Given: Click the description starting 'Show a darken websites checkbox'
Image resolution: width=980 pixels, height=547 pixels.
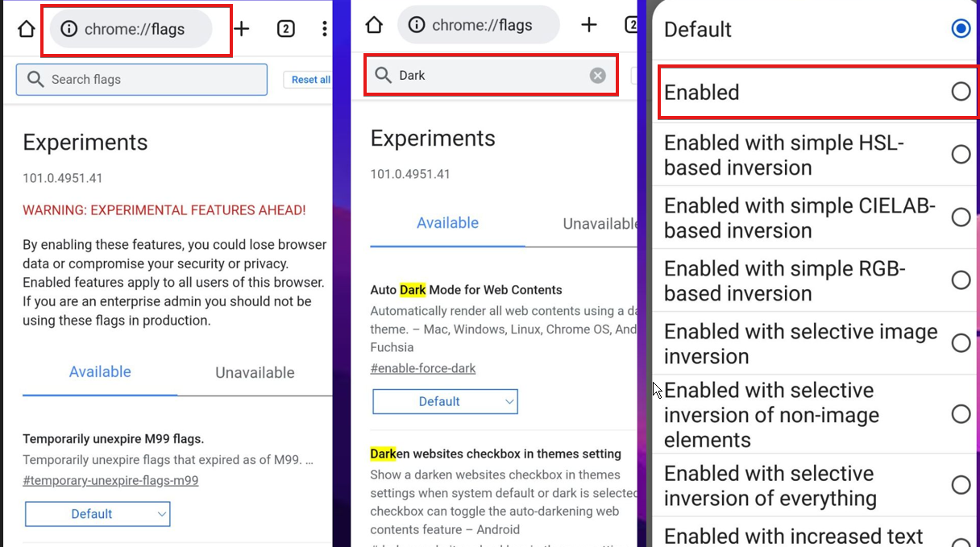Looking at the screenshot, I should (504, 502).
